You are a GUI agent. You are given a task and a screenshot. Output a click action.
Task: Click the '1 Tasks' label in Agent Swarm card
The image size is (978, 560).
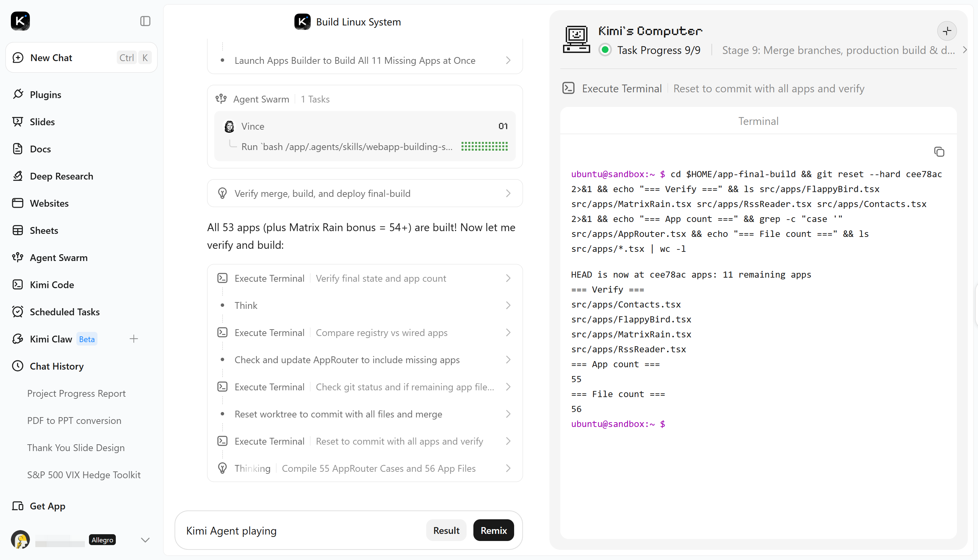(315, 99)
